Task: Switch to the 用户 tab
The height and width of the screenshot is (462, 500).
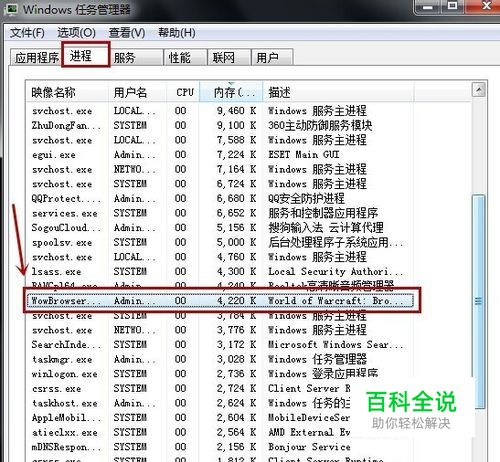Action: 272,57
